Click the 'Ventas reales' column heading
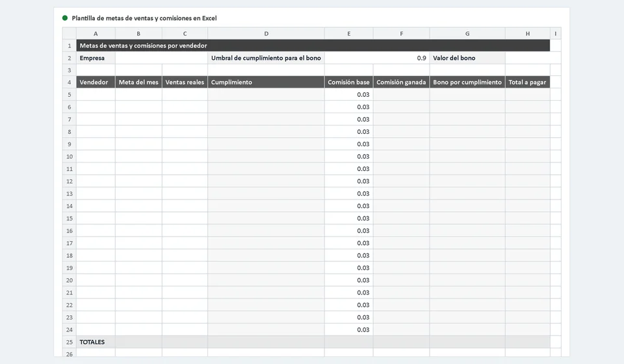 tap(185, 82)
